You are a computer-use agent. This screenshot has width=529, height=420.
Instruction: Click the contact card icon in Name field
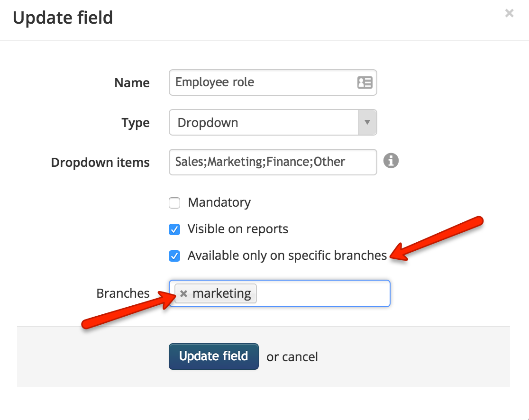click(x=365, y=82)
